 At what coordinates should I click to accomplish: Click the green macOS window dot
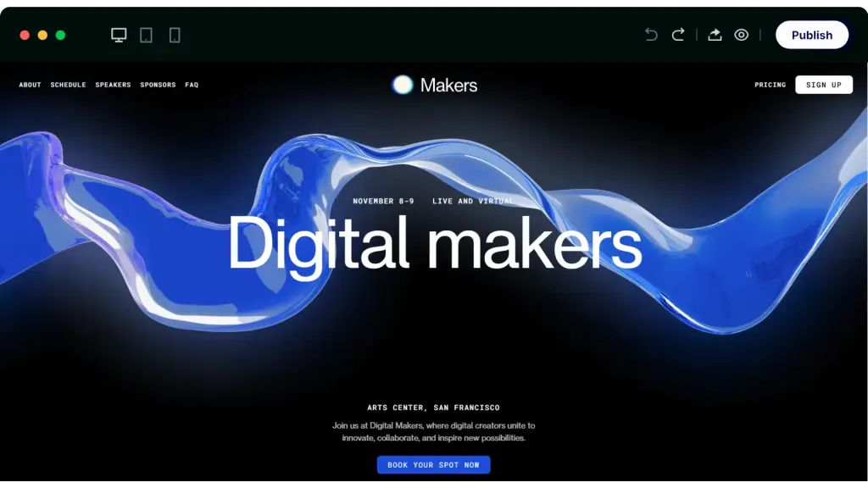click(x=60, y=35)
